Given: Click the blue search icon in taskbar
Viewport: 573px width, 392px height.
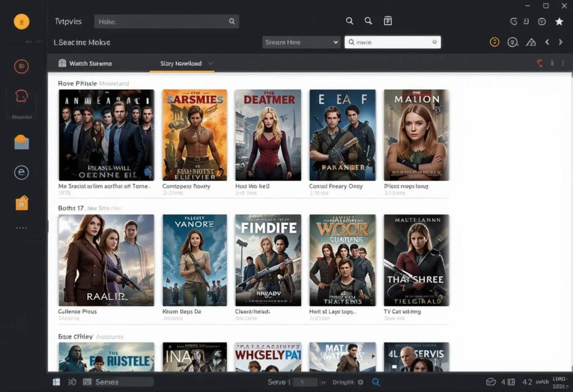Looking at the screenshot, I should tap(375, 382).
